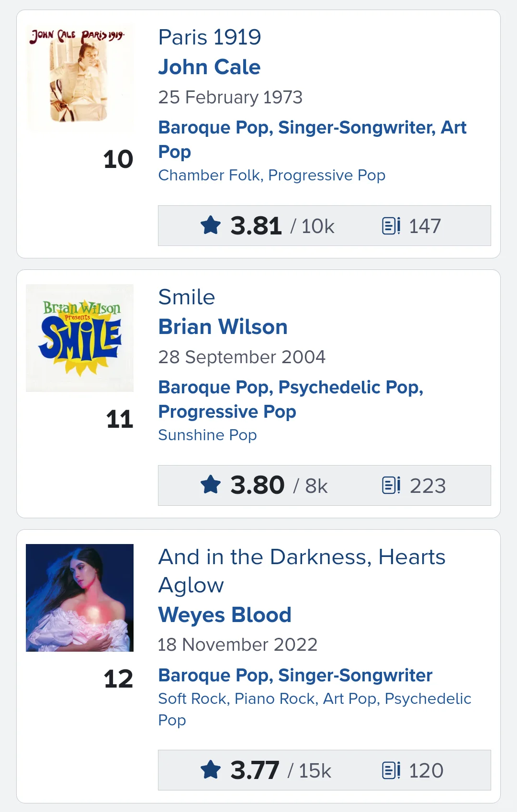Open And in the Darkness, Hearts Aglow
Image resolution: width=517 pixels, height=812 pixels.
click(302, 557)
